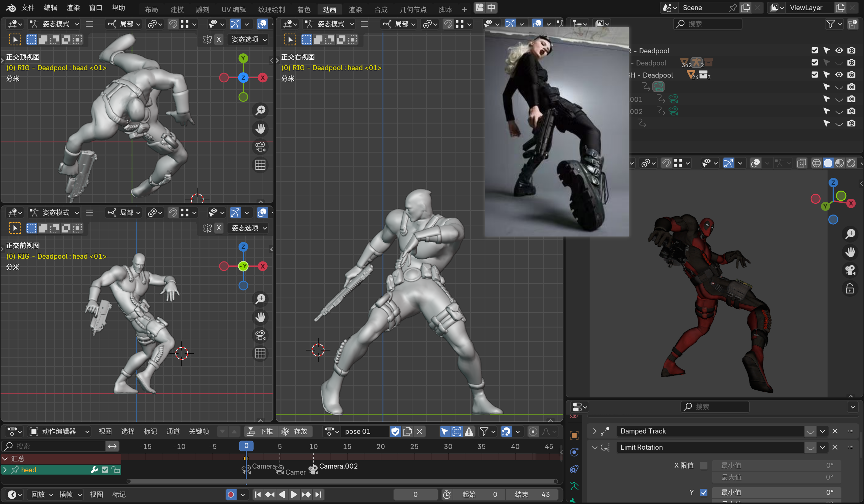The image size is (864, 504).
Task: Open Keyframe menu in action editor
Action: 199,431
